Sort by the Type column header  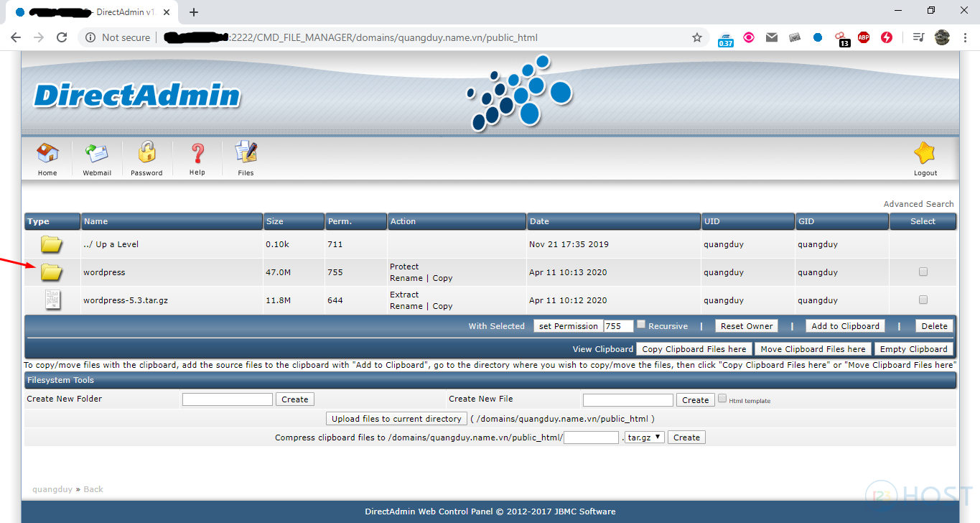pyautogui.click(x=52, y=221)
